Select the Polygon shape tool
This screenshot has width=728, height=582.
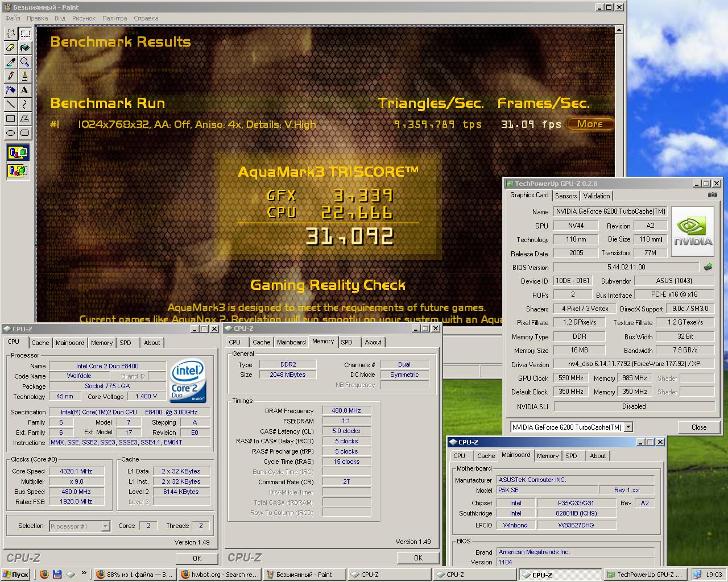(x=24, y=119)
